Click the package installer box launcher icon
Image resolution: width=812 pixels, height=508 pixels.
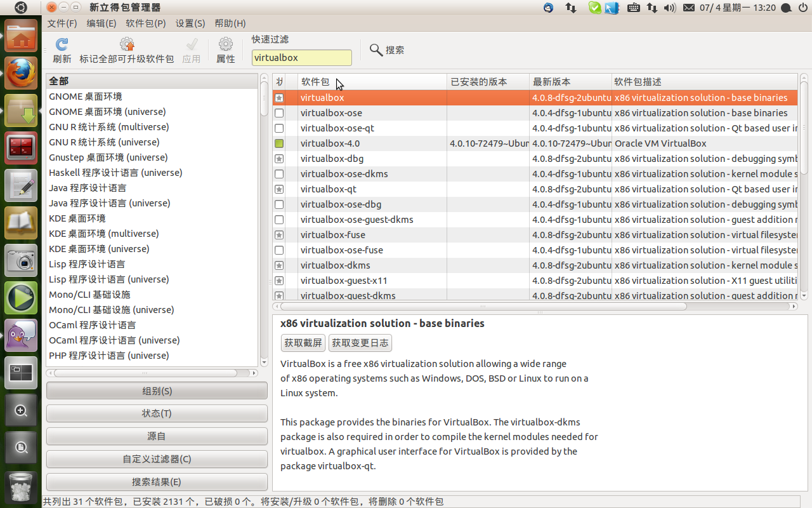point(21,110)
